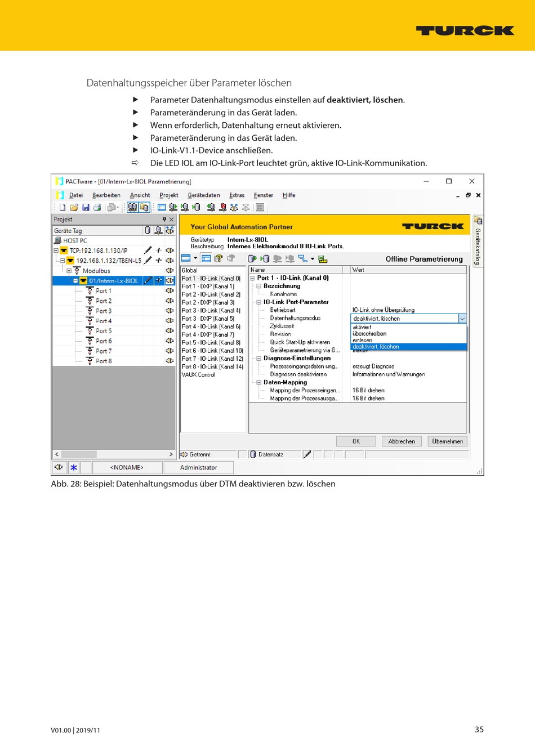
Task: Open the Projekt menu
Action: click(x=169, y=195)
